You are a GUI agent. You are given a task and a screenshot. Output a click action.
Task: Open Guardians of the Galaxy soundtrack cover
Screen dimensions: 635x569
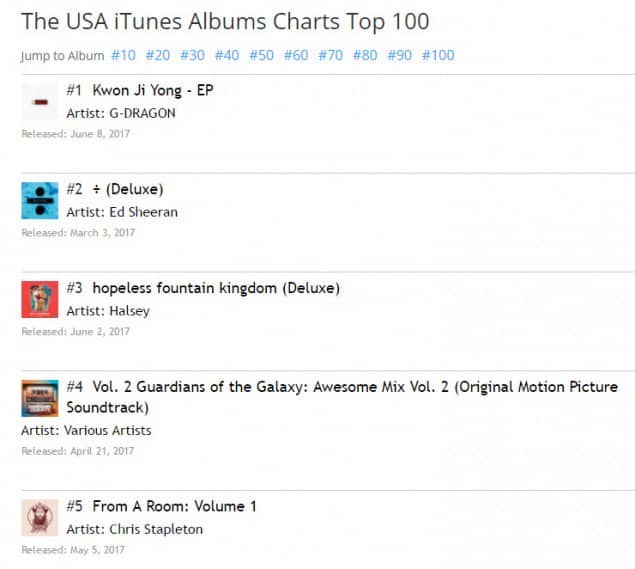tap(40, 398)
